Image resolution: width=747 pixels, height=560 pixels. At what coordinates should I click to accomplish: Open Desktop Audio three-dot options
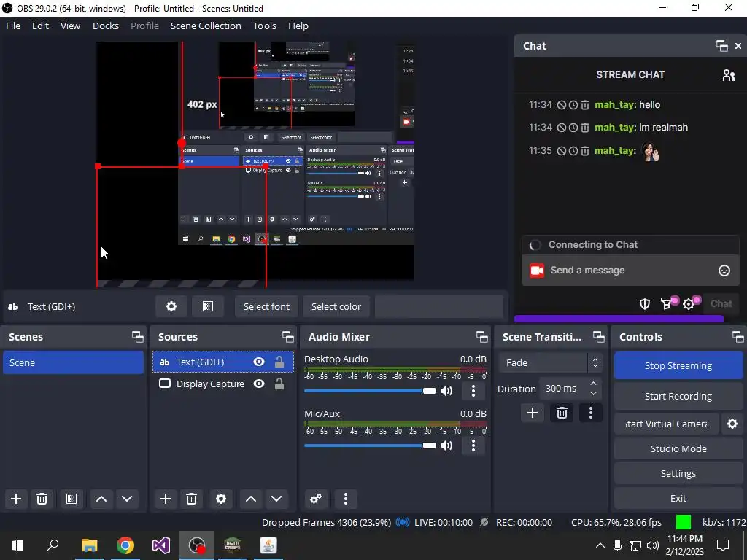pyautogui.click(x=473, y=391)
